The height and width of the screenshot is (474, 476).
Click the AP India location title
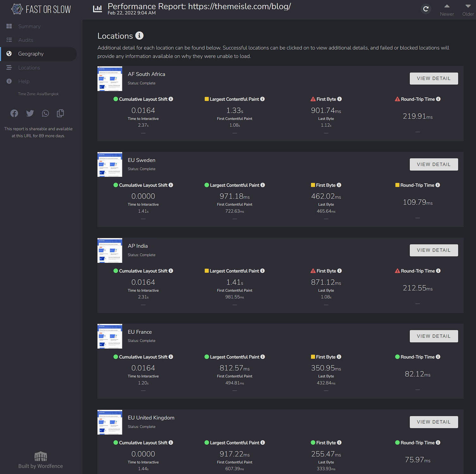[x=138, y=246]
